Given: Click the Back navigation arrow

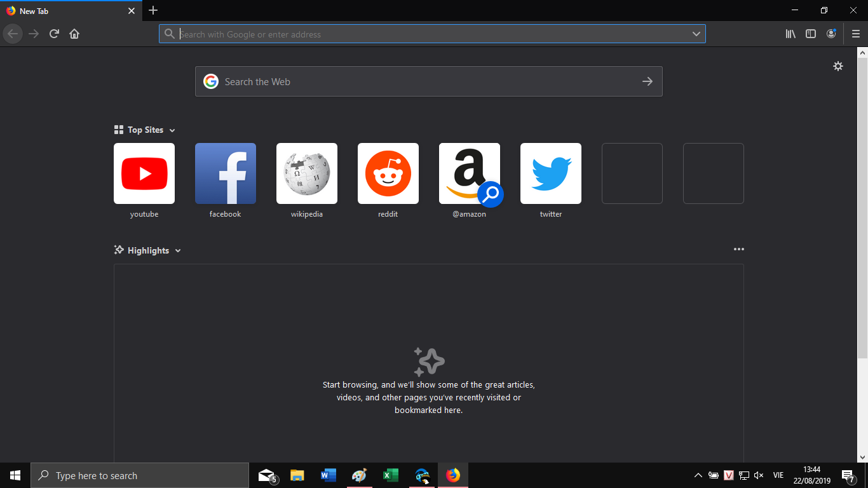Looking at the screenshot, I should point(13,34).
